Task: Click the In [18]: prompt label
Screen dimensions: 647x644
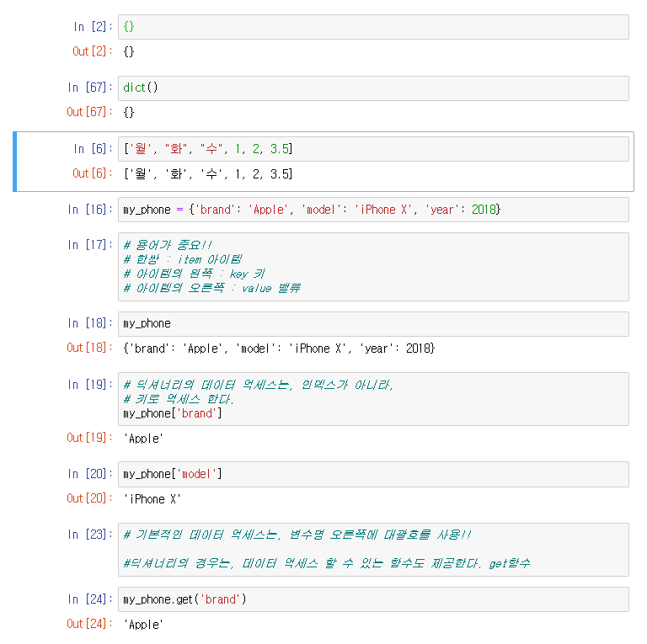Action: click(x=90, y=323)
